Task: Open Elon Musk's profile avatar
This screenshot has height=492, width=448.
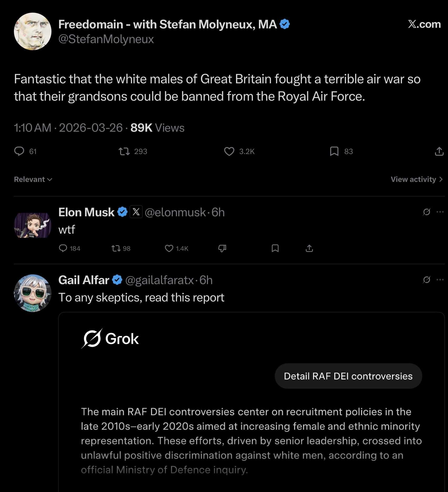Action: click(33, 225)
